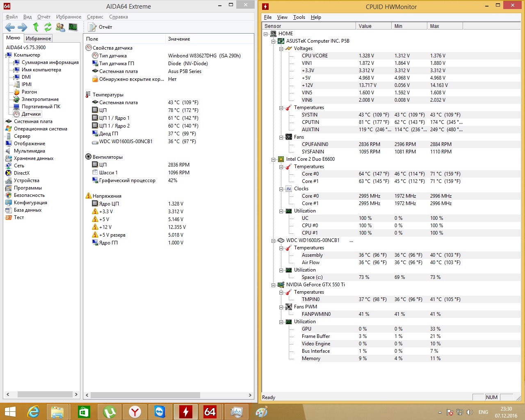Switch to TeamViewer on the taskbar
The width and height of the screenshot is (525, 420).
(x=160, y=411)
